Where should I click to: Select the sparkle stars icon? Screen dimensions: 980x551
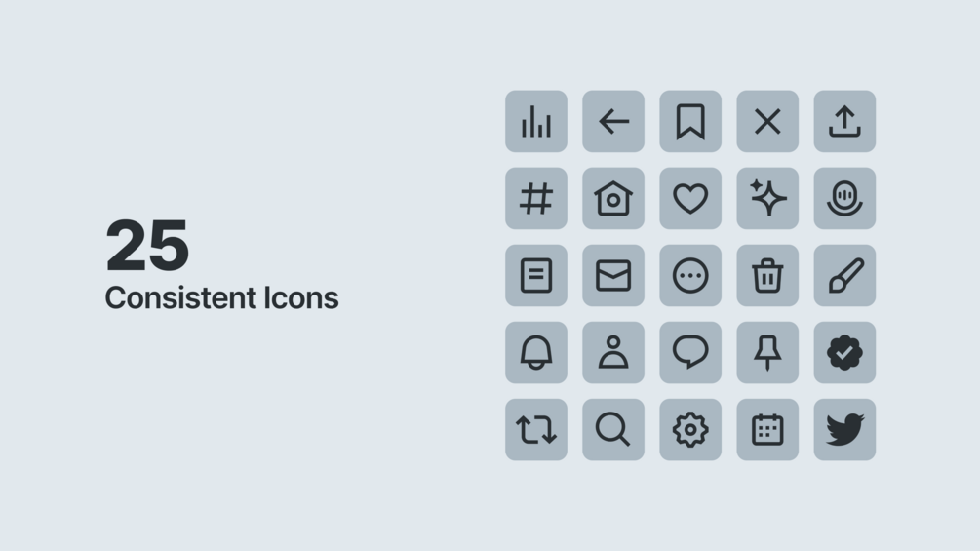point(767,198)
